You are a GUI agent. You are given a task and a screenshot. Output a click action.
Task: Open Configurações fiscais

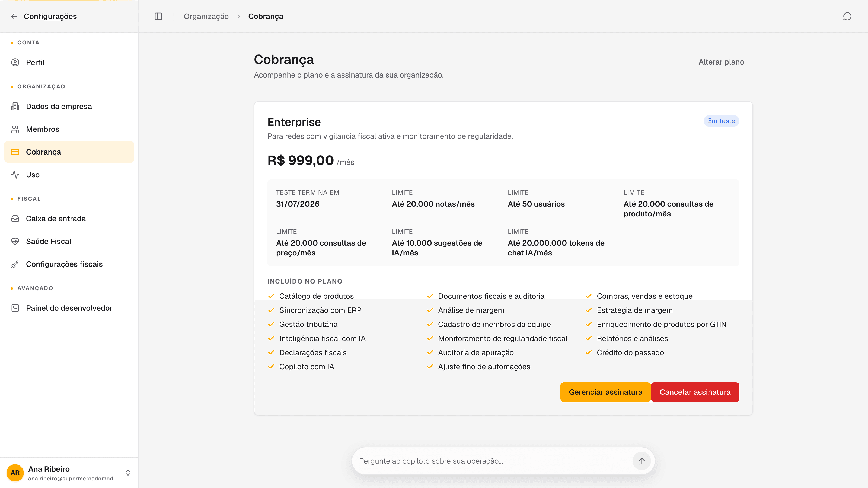[x=69, y=264]
